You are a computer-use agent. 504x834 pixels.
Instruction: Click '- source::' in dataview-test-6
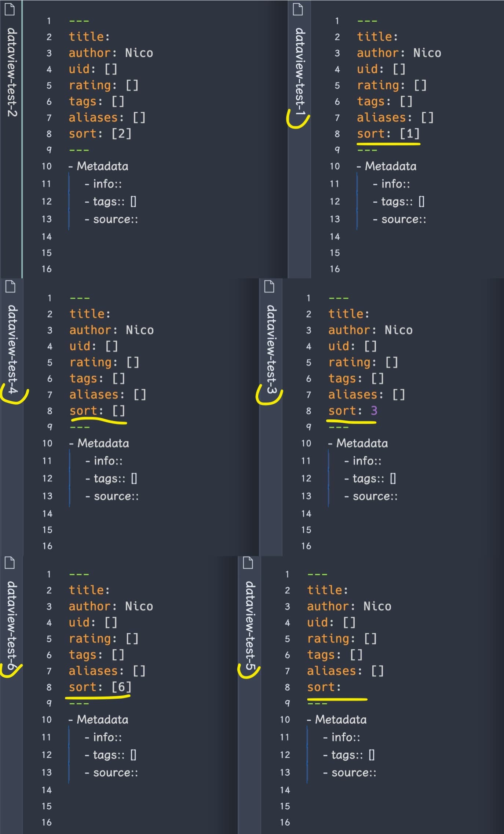pos(111,773)
